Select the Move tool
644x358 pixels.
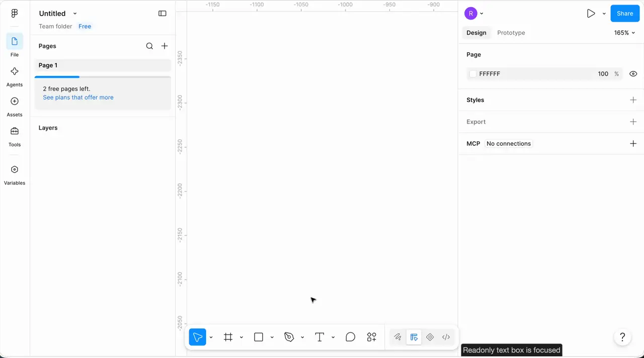pyautogui.click(x=198, y=337)
